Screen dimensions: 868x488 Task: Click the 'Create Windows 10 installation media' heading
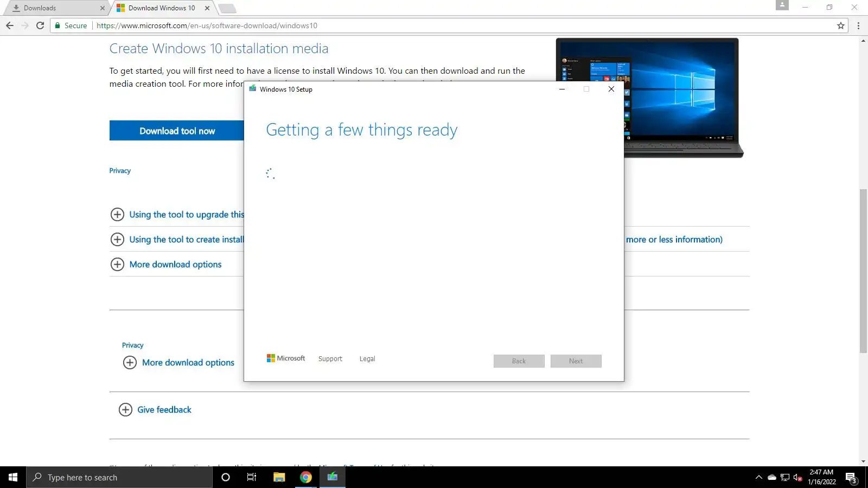click(x=219, y=49)
